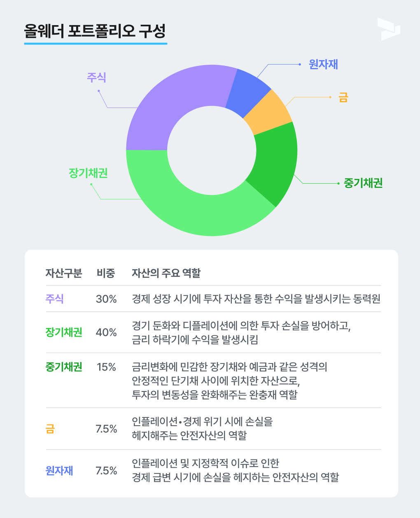
Task: Select the 중기채권 label beside the chart
Action: [363, 183]
